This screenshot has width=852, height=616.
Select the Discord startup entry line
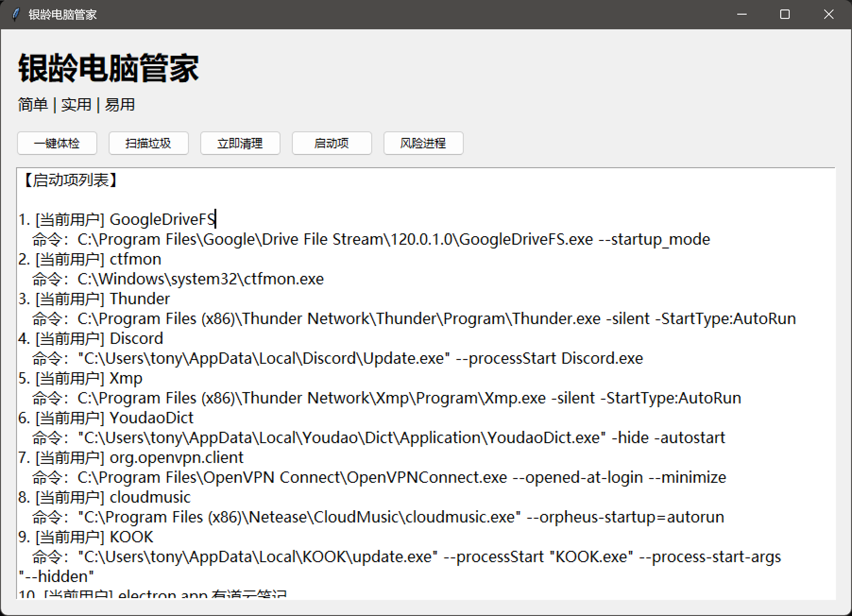coord(91,339)
